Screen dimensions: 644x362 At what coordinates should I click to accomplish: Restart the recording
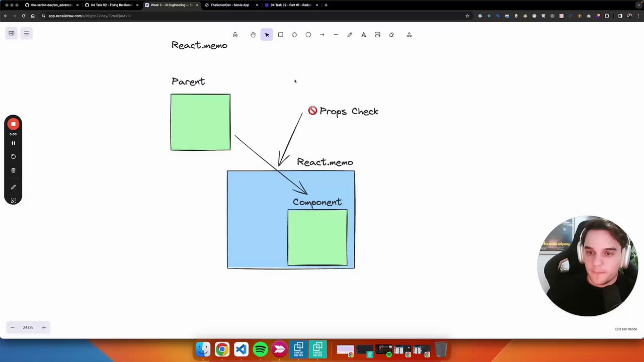pyautogui.click(x=14, y=156)
